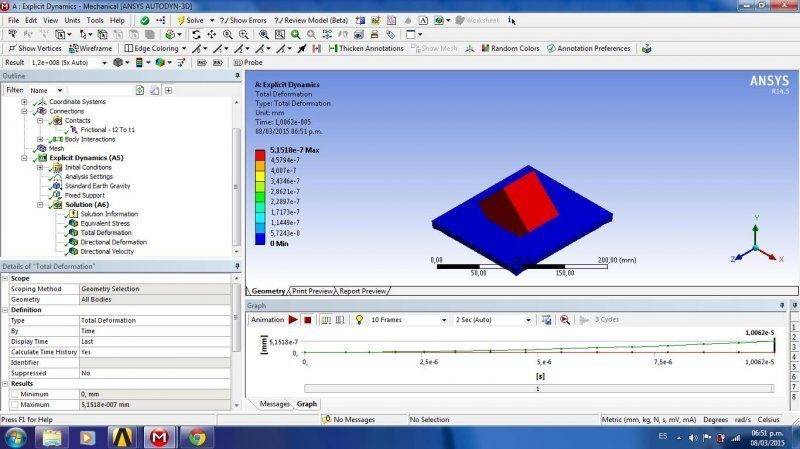Select Directional Velocity result
The image size is (800, 449).
(107, 252)
